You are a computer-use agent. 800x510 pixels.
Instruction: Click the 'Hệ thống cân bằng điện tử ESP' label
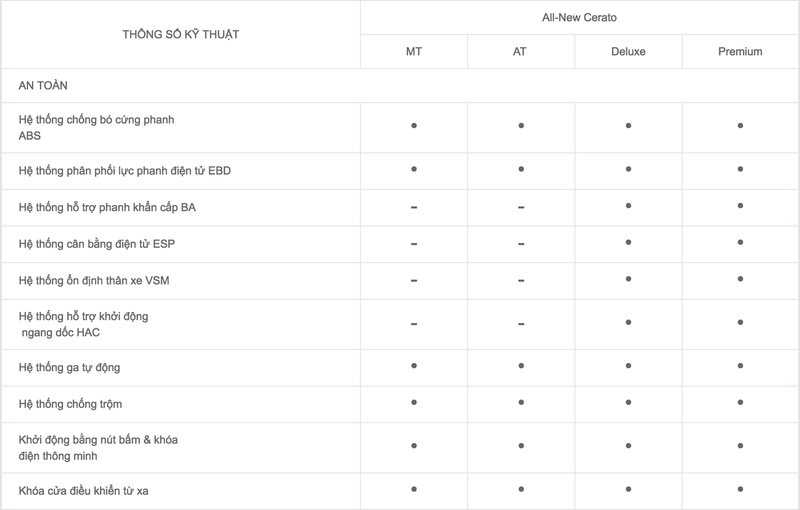[98, 243]
